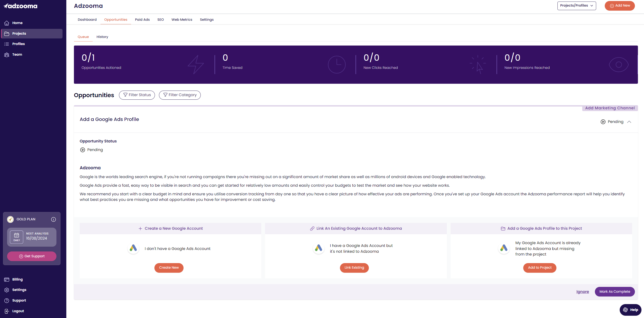Image resolution: width=644 pixels, height=318 pixels.
Task: Click the Adzooma logo in the sidebar
Action: pos(21,6)
